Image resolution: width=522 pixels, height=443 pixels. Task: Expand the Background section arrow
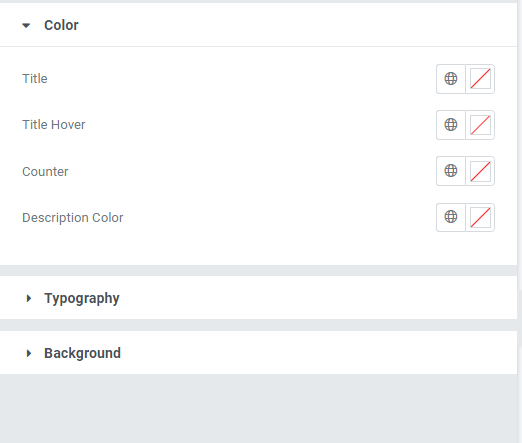(x=29, y=353)
